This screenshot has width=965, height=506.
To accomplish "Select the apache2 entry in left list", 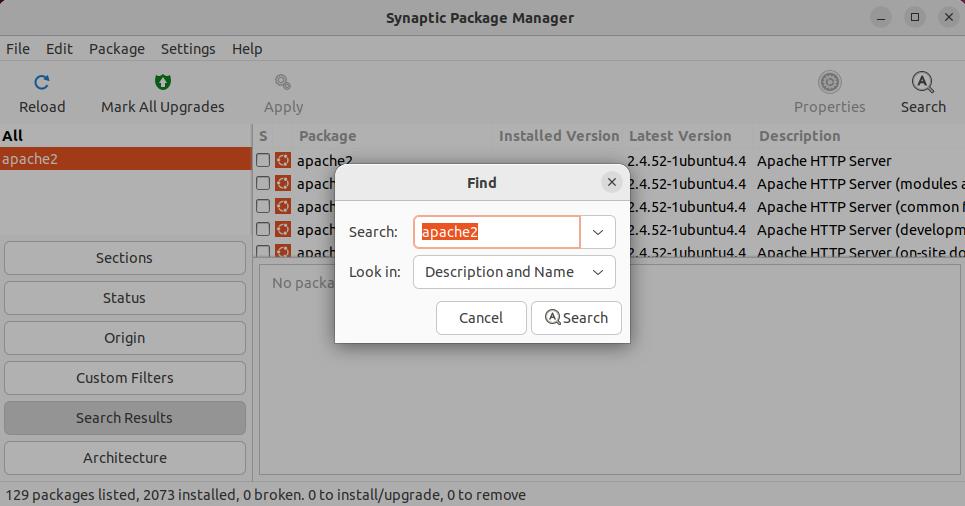I will pos(126,159).
